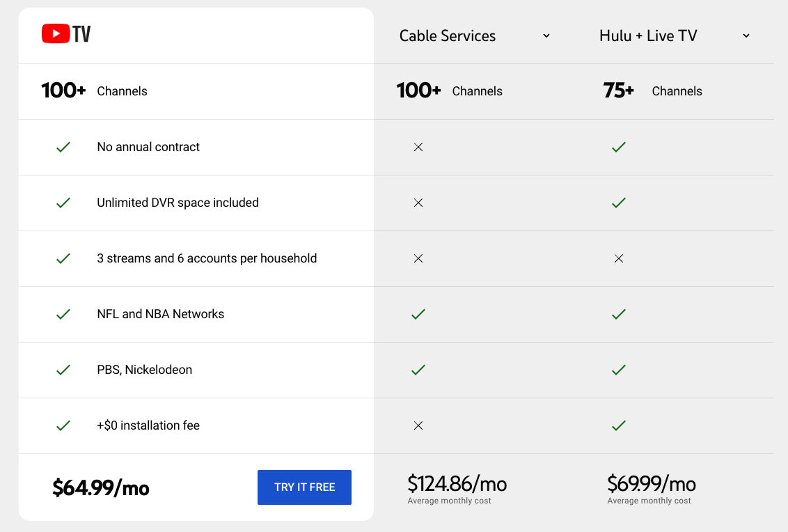The width and height of the screenshot is (788, 532).
Task: Click the Cable Services $124.86/mo price
Action: 457,483
